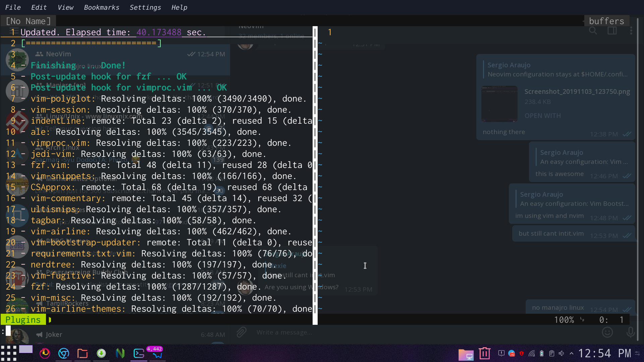Click the 'but still cant intit.vim' message

coord(574,234)
